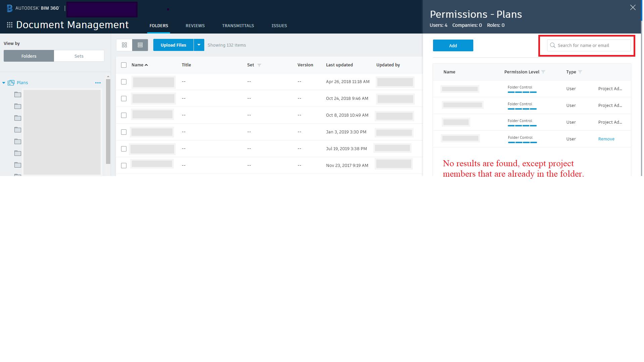644x362 pixels.
Task: Adjust permission level bar of fourth user
Action: coord(523,142)
